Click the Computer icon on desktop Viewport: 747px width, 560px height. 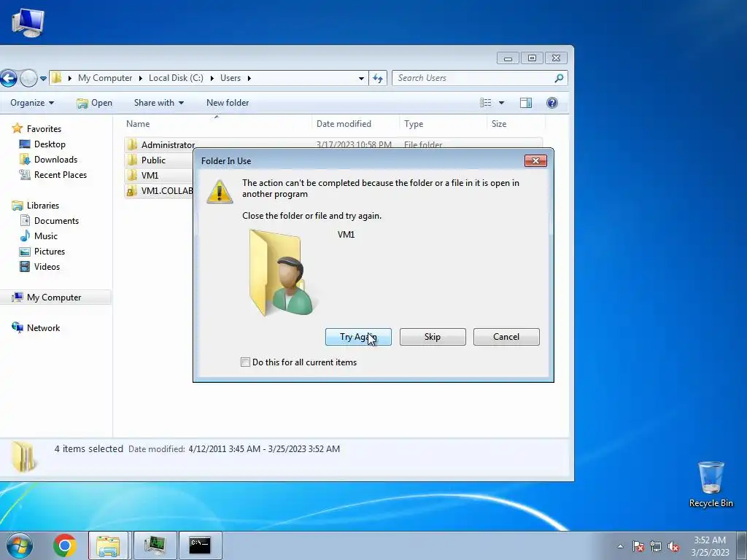coord(28,23)
